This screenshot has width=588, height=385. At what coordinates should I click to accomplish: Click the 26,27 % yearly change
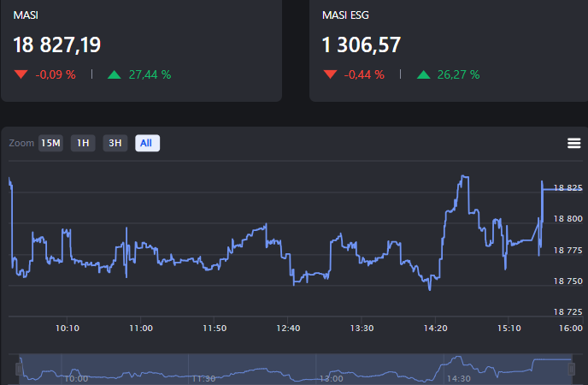(458, 74)
